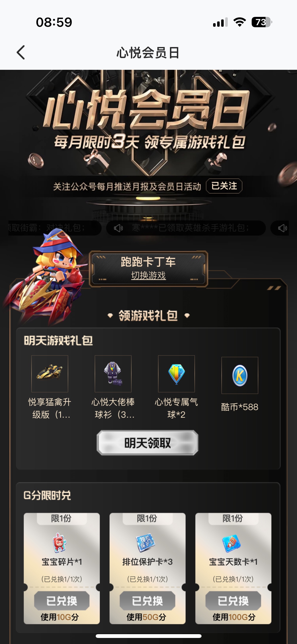Tap 已兑换 button under 100G分 card
Viewport: 297px width, 644px height.
point(233,601)
